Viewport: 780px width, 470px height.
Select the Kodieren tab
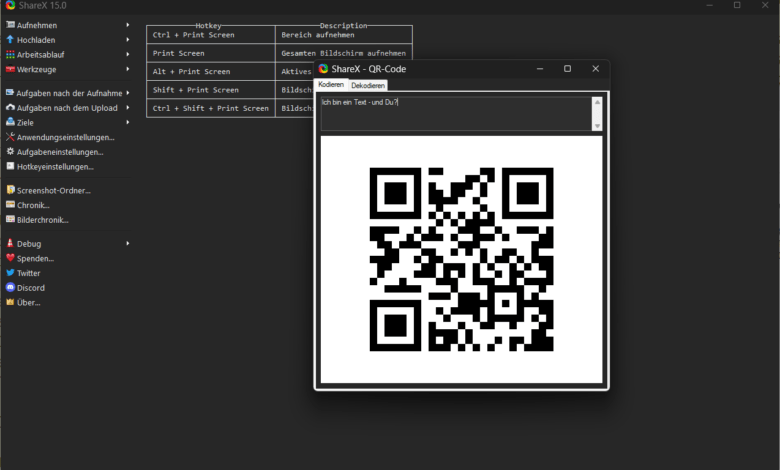point(331,85)
